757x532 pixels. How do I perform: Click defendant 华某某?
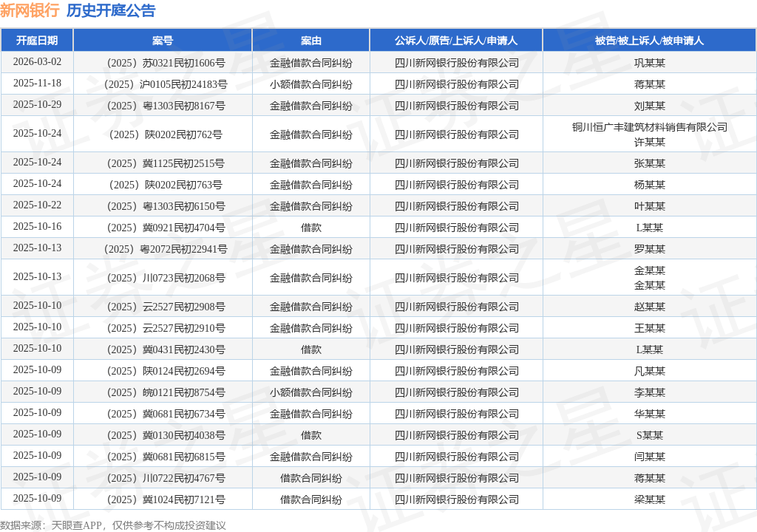pyautogui.click(x=649, y=414)
